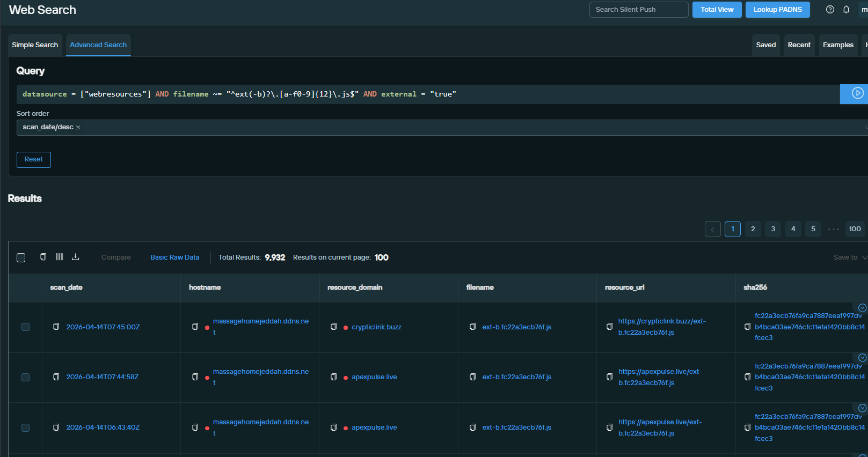Copy hostname in the 07:45:00Z row
Image resolution: width=868 pixels, height=457 pixels.
click(x=195, y=327)
